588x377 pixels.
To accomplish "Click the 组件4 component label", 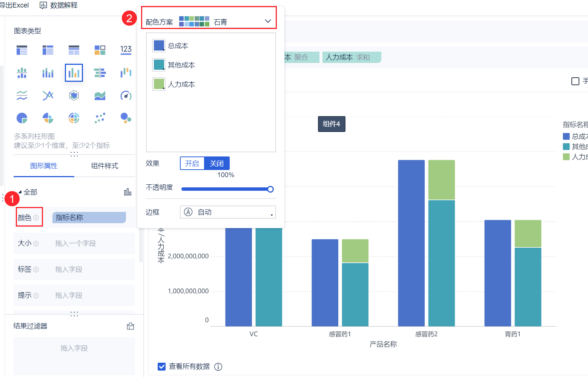I will [332, 124].
